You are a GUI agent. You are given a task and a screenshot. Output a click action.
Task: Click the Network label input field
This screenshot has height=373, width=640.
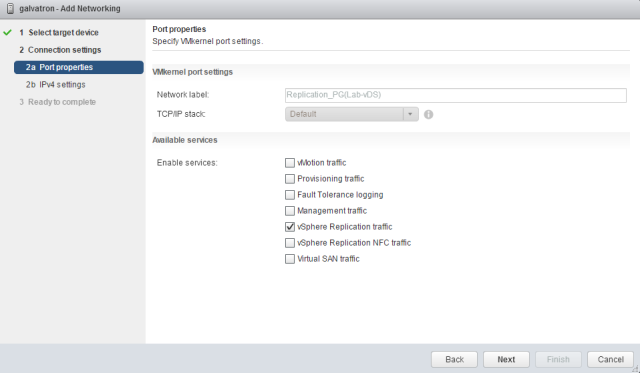point(456,95)
